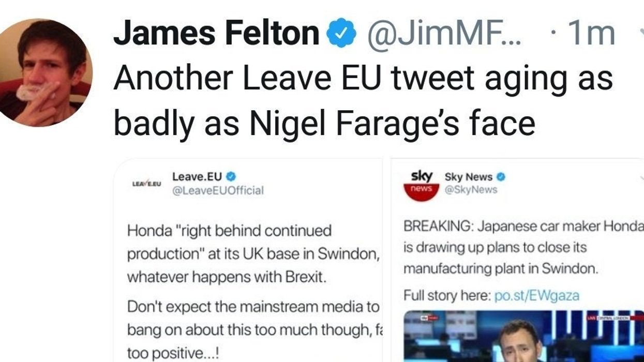Click the Sky News account name
This screenshot has width=644, height=362.
469,177
